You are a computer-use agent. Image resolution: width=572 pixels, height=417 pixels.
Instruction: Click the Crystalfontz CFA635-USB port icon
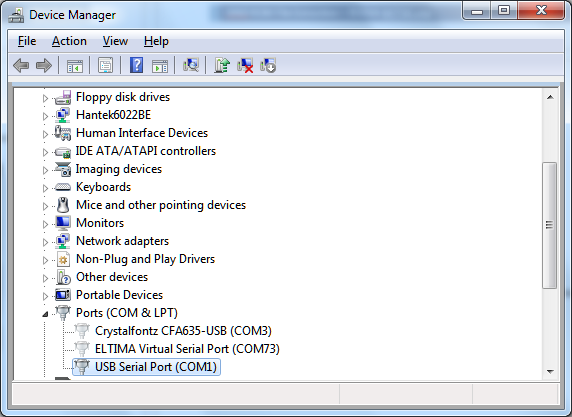(82, 331)
